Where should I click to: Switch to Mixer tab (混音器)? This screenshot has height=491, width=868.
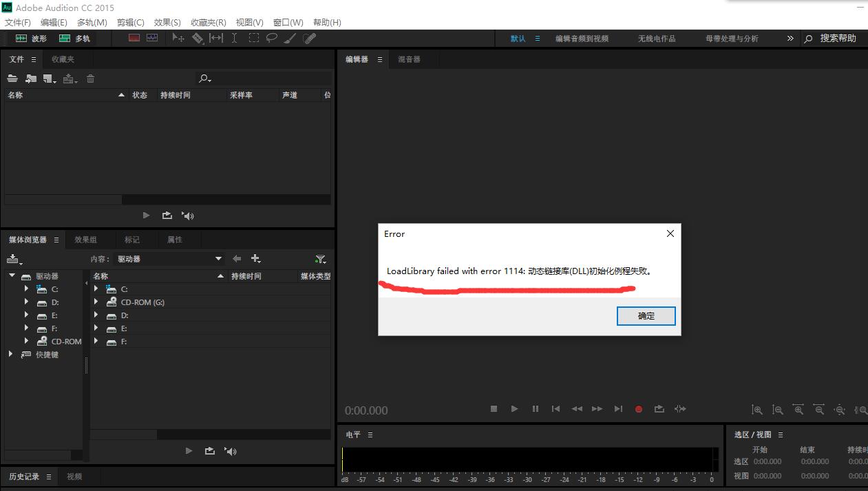[409, 59]
